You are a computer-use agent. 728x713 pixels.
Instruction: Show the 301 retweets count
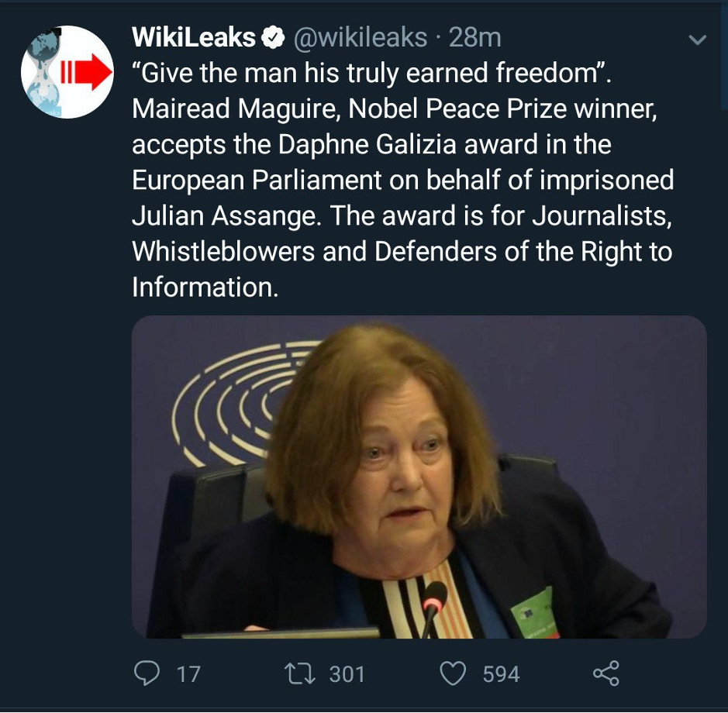[347, 673]
